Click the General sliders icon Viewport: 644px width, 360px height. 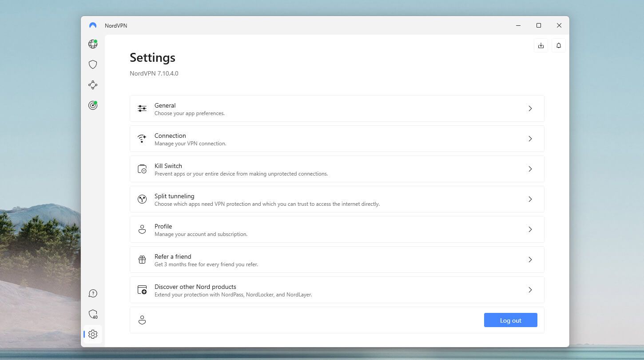pos(142,108)
